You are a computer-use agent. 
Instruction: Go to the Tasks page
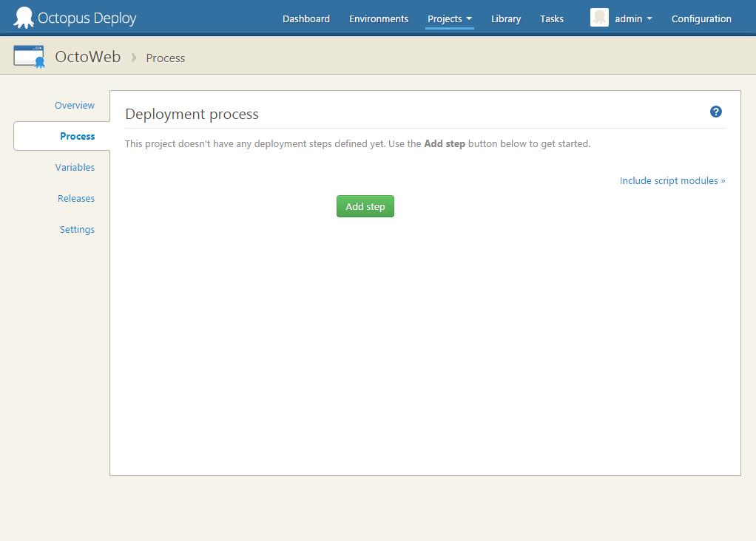551,18
